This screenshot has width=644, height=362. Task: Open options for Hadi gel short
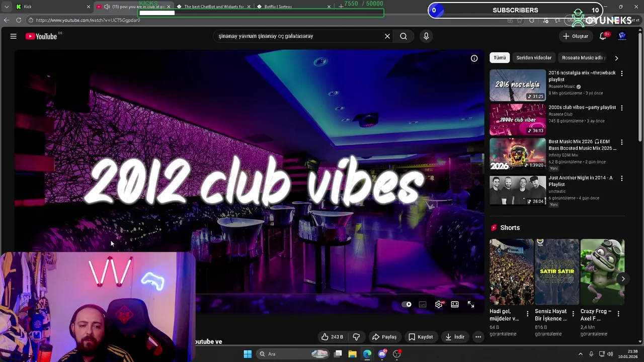[527, 314]
